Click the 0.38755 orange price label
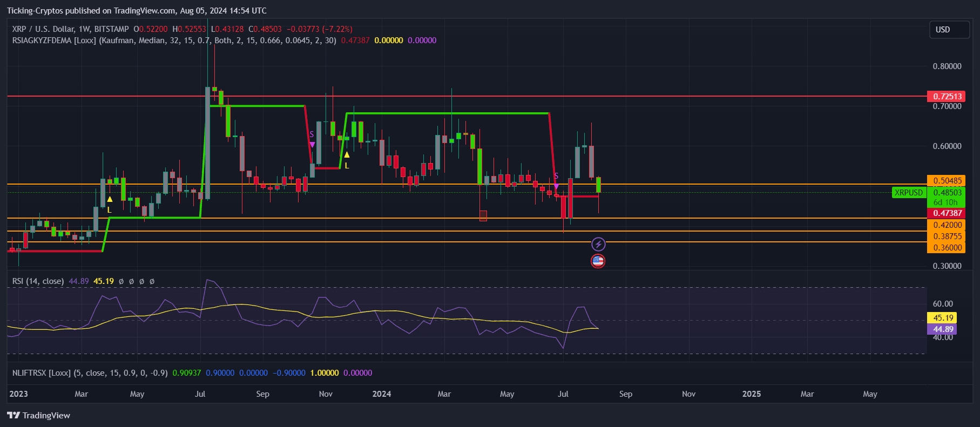 946,236
